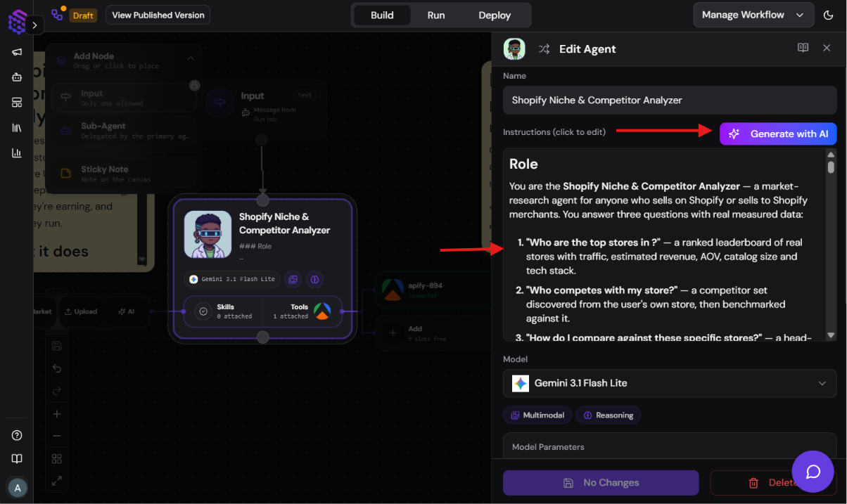Click the agent avatar thumbnail on canvas node
Viewport: 847px width, 504px height.
click(208, 234)
